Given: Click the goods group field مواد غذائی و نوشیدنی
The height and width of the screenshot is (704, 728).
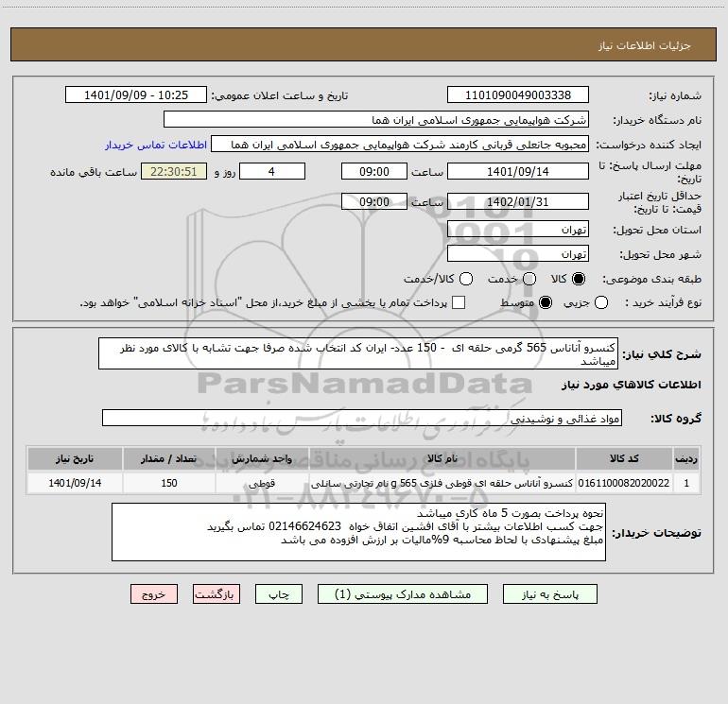Looking at the screenshot, I should pos(362,418).
